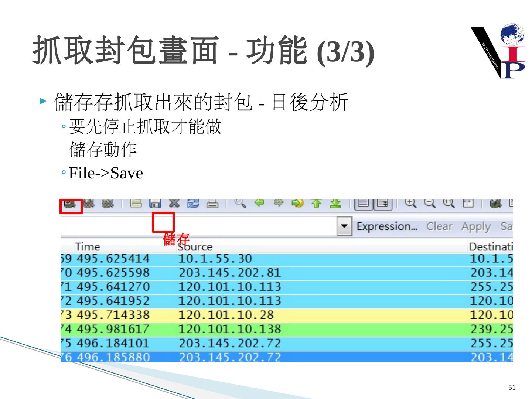This screenshot has width=532, height=399.
Task: Click source address 120.101.10.138
Action: 230,329
